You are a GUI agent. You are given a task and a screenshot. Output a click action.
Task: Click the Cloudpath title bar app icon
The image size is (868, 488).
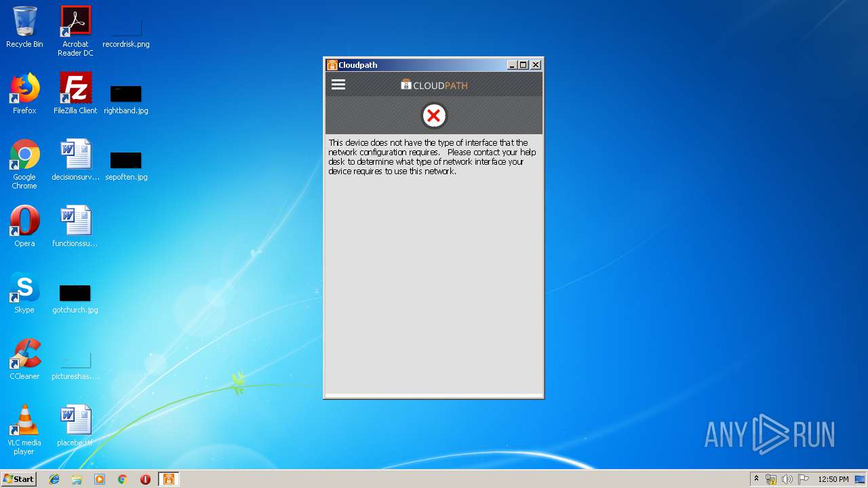pyautogui.click(x=332, y=65)
